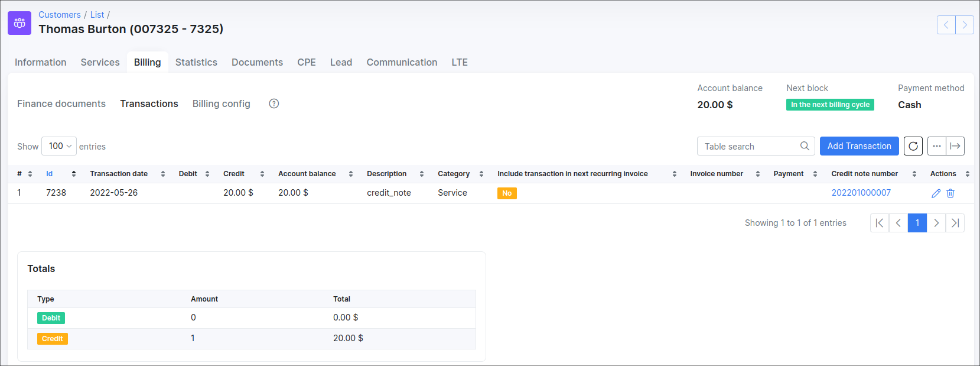Open the Show 100 entries dropdown
The height and width of the screenshot is (366, 980).
59,146
